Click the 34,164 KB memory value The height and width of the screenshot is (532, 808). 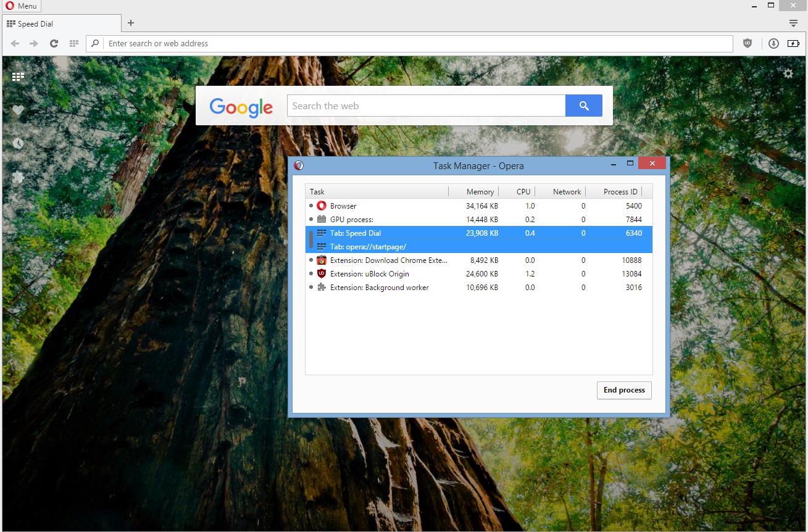pyautogui.click(x=482, y=206)
